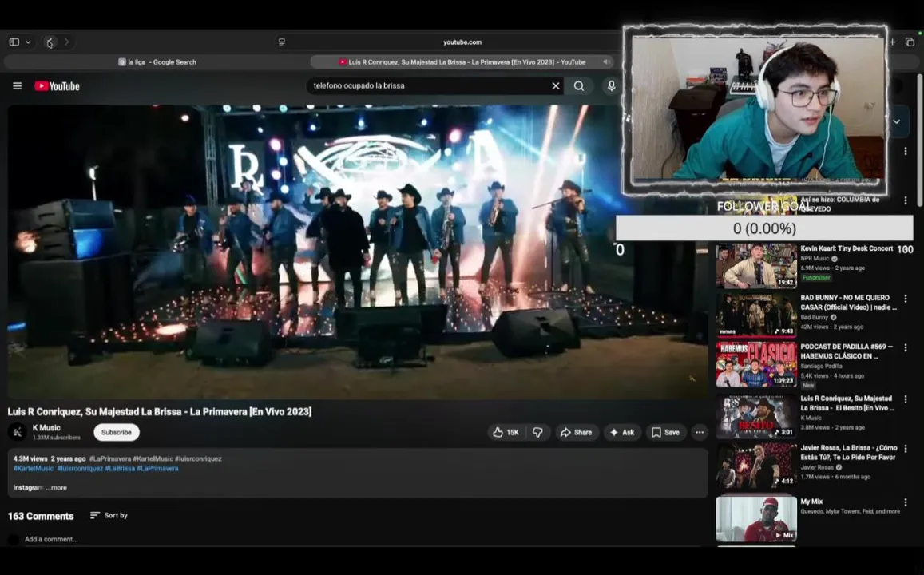Click the video player to pause La Primavera
The height and width of the screenshot is (575, 924).
357,252
